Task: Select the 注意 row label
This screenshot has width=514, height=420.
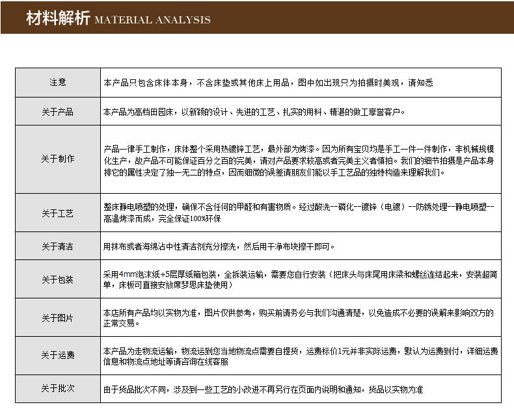Action: (x=58, y=82)
